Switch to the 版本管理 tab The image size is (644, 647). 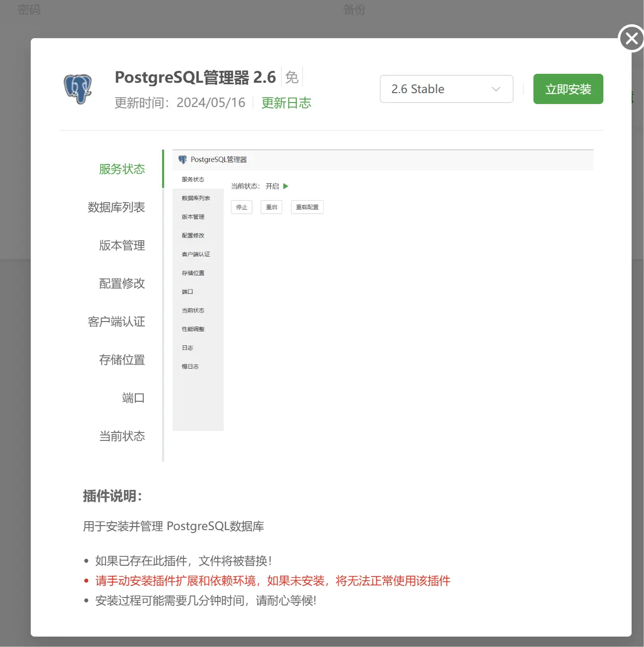[122, 245]
